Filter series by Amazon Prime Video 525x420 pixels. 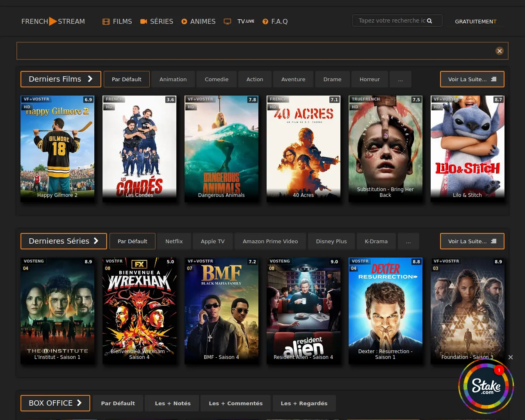(270, 241)
